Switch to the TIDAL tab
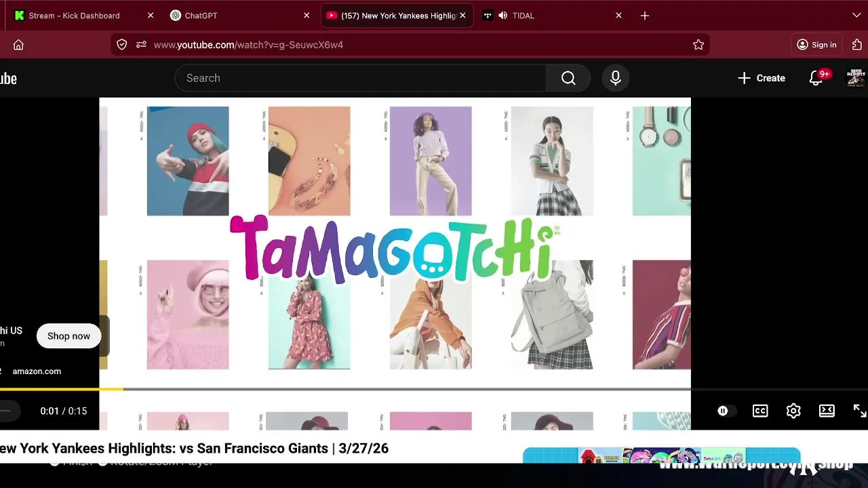 click(523, 16)
